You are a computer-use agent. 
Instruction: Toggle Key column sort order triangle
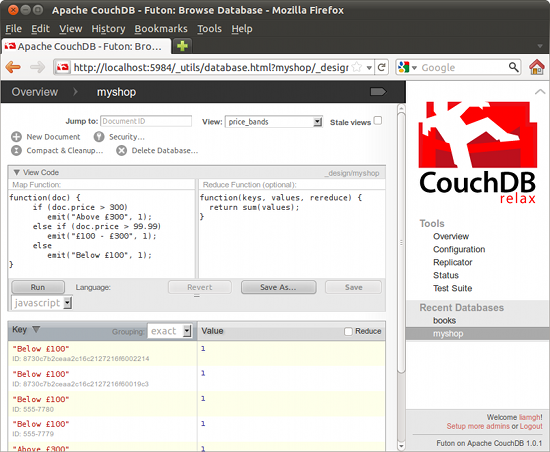36,329
